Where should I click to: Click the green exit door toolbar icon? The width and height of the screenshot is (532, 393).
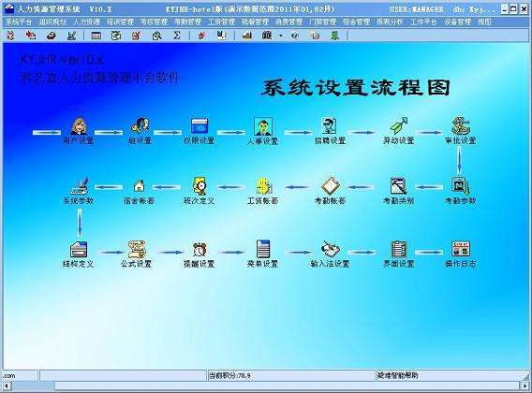click(x=335, y=36)
